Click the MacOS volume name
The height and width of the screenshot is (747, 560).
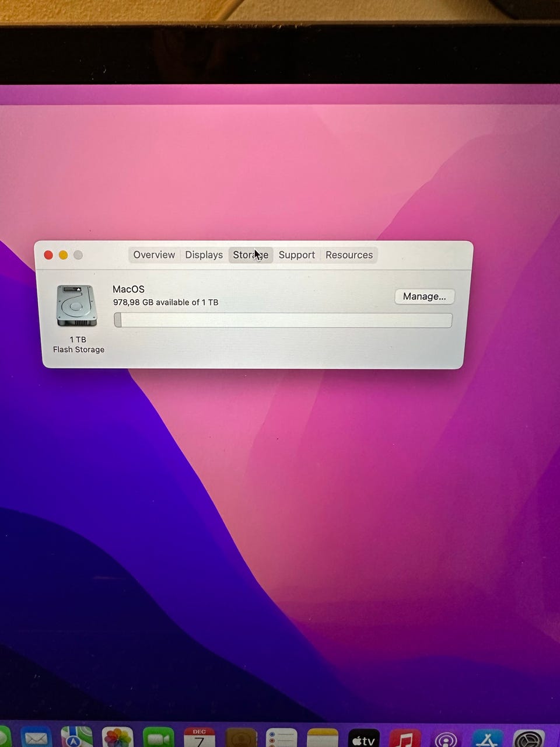point(128,289)
